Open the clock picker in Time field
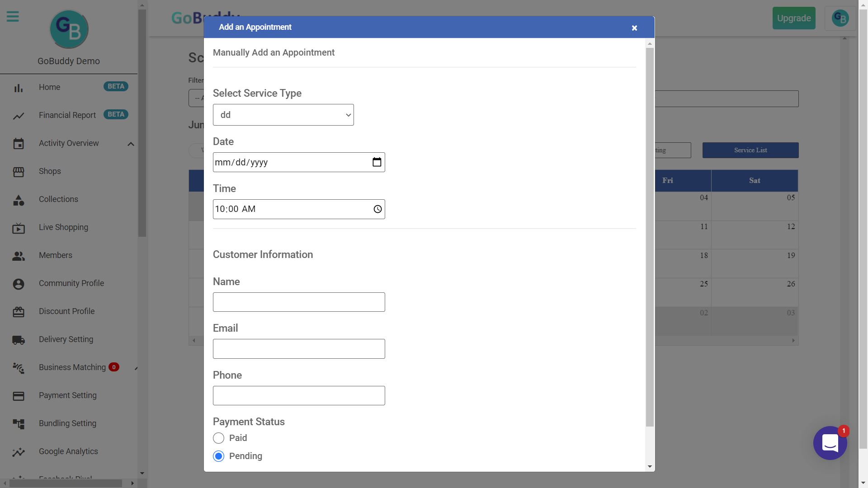The image size is (868, 488). (x=377, y=209)
